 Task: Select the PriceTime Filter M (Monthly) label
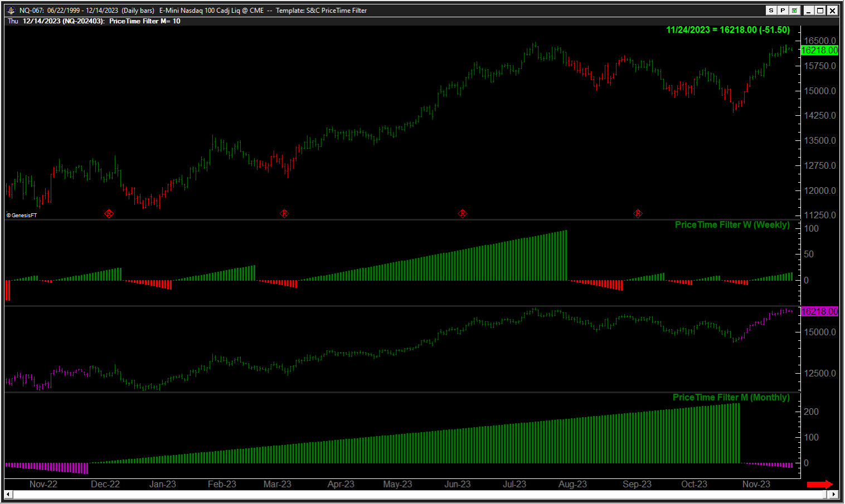point(731,397)
